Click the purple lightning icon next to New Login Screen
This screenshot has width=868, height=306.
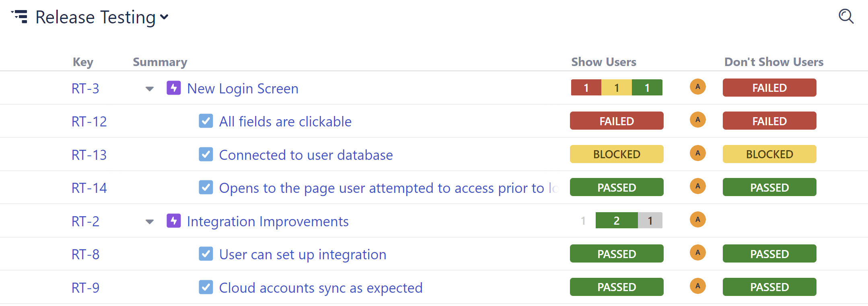click(173, 88)
